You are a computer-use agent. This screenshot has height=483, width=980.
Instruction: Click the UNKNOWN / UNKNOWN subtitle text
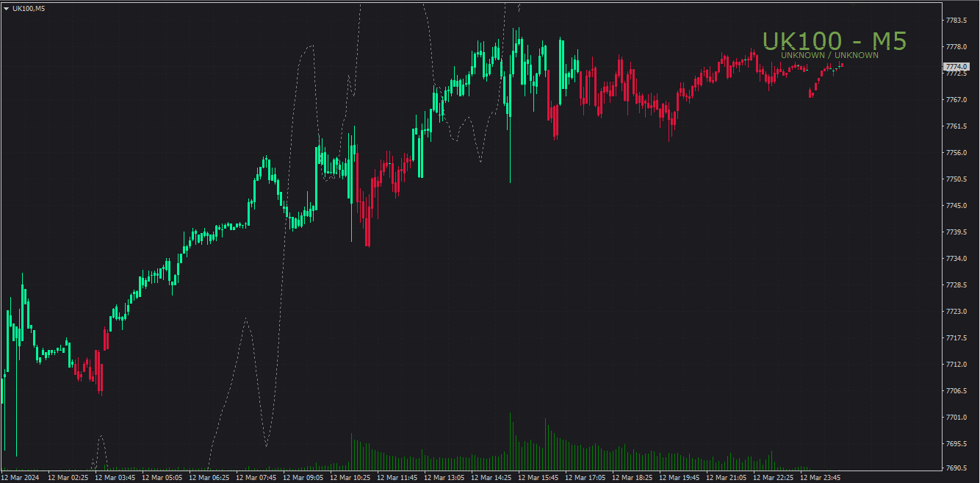(x=829, y=55)
